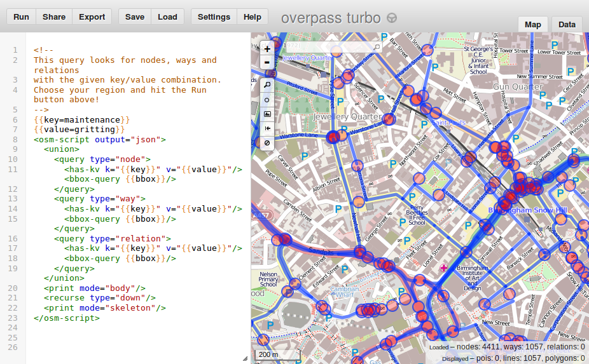Screen dimensions: 589x364
Task: Click the Birmingham Snow Hill station icon
Action: pyautogui.click(x=528, y=220)
